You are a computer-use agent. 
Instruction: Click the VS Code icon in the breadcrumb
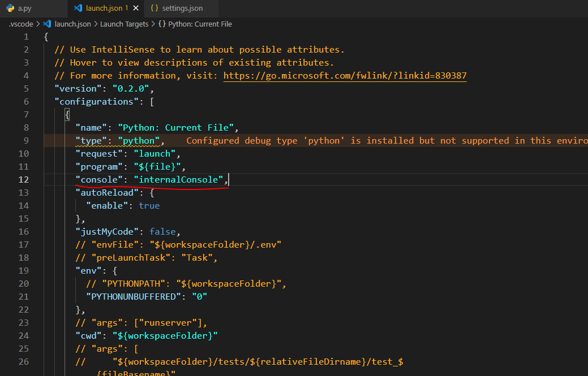point(47,24)
